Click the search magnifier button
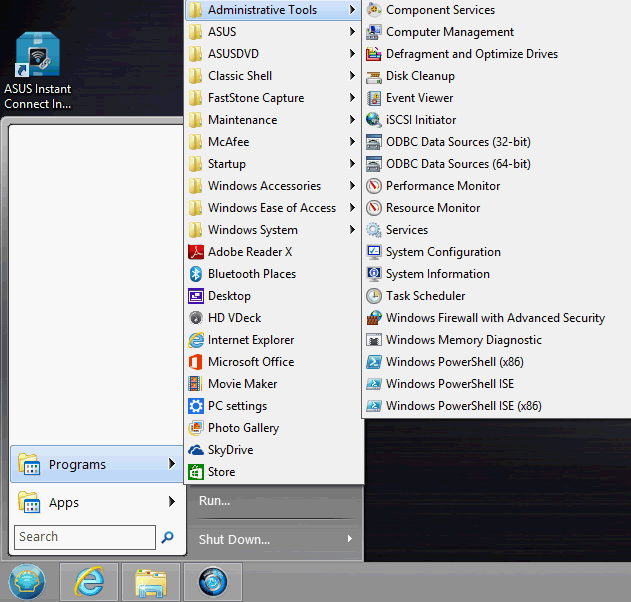This screenshot has width=631, height=602. click(167, 537)
